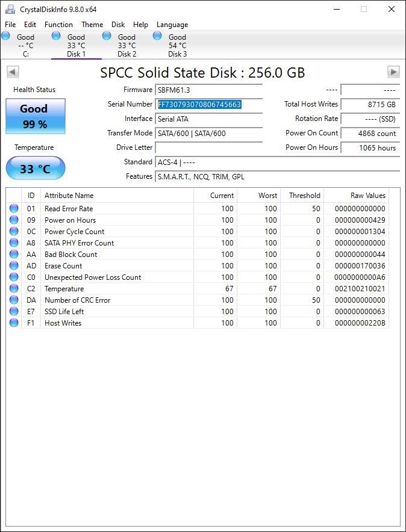Click status orb of Temperature attribute row

tap(14, 288)
